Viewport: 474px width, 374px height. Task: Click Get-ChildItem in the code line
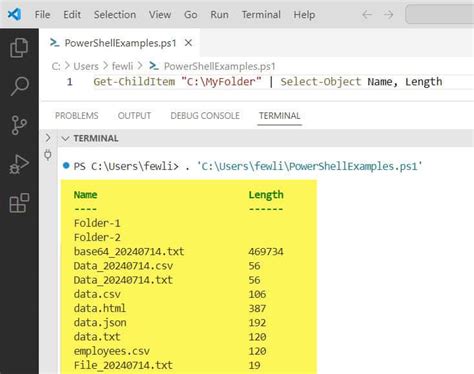pos(134,82)
